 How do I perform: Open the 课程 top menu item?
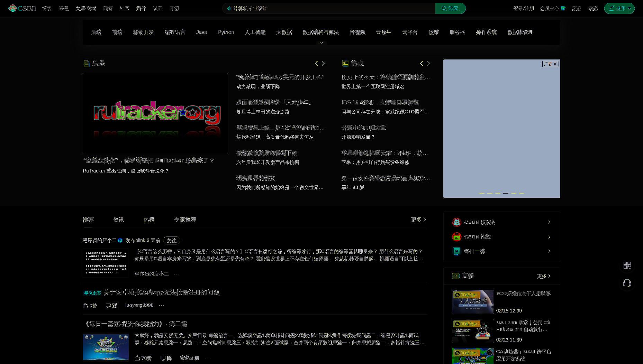click(x=64, y=8)
